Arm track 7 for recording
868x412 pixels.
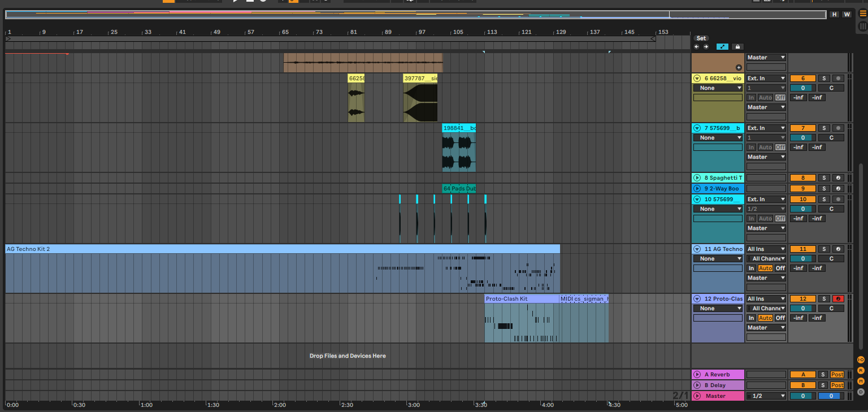point(838,128)
